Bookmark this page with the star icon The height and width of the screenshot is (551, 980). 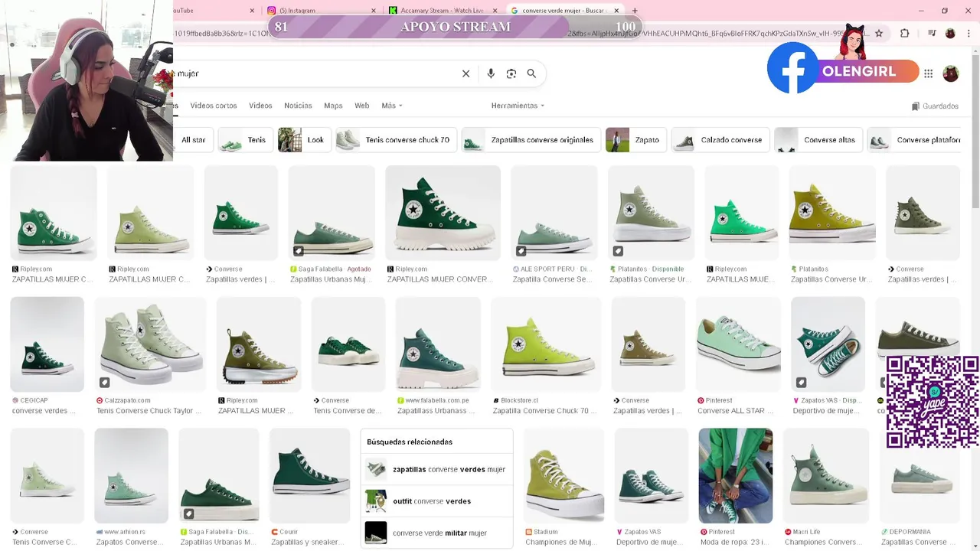(879, 34)
